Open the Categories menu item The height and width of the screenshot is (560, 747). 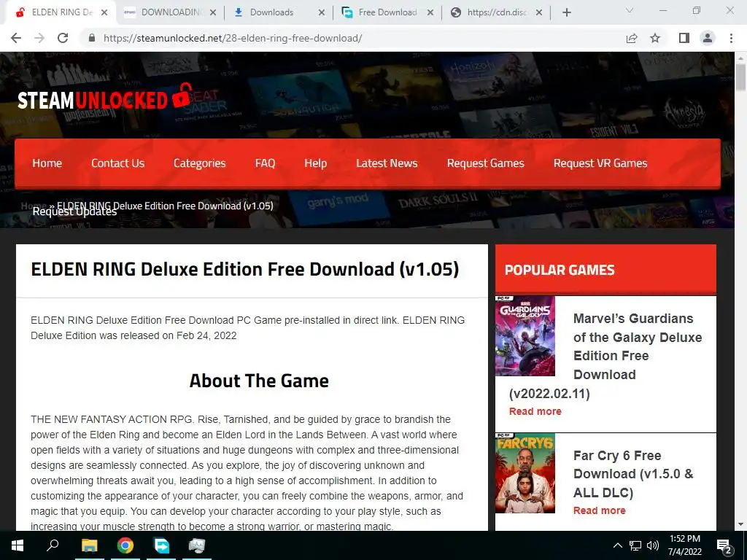[200, 163]
